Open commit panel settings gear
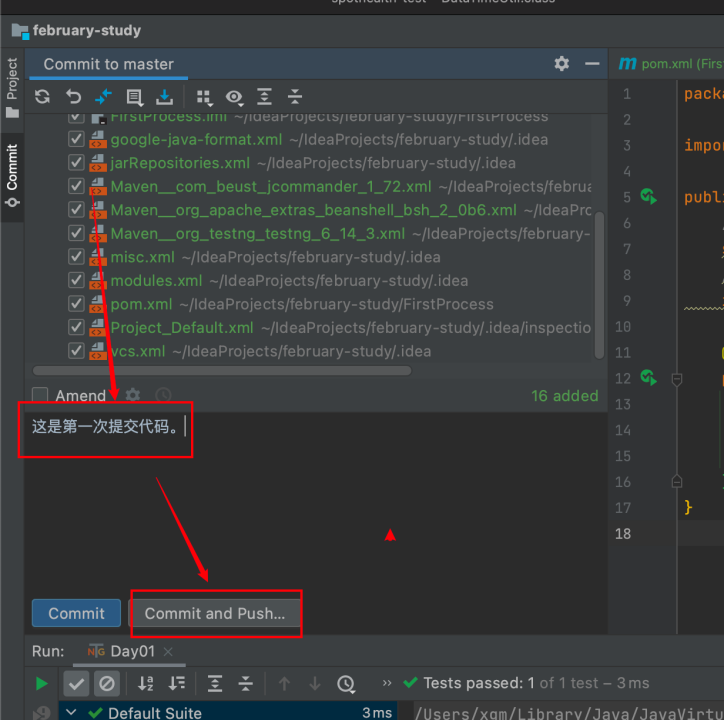The image size is (724, 720). point(561,63)
